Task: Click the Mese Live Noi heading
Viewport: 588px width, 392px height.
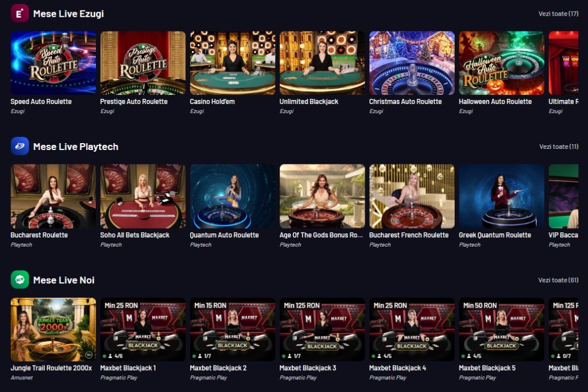Action: pyautogui.click(x=64, y=280)
